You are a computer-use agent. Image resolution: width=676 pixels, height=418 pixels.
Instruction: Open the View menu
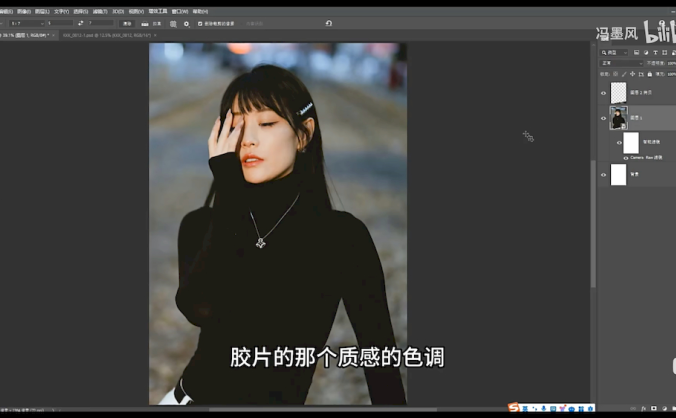136,11
